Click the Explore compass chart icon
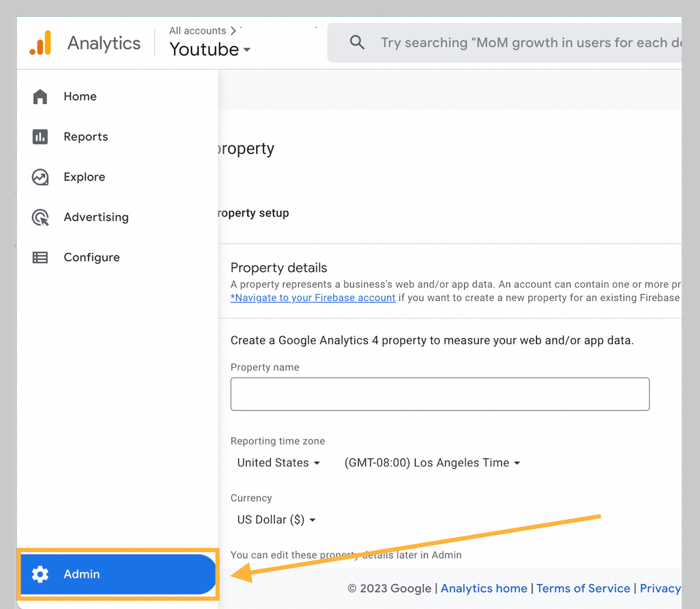The image size is (700, 609). click(40, 177)
